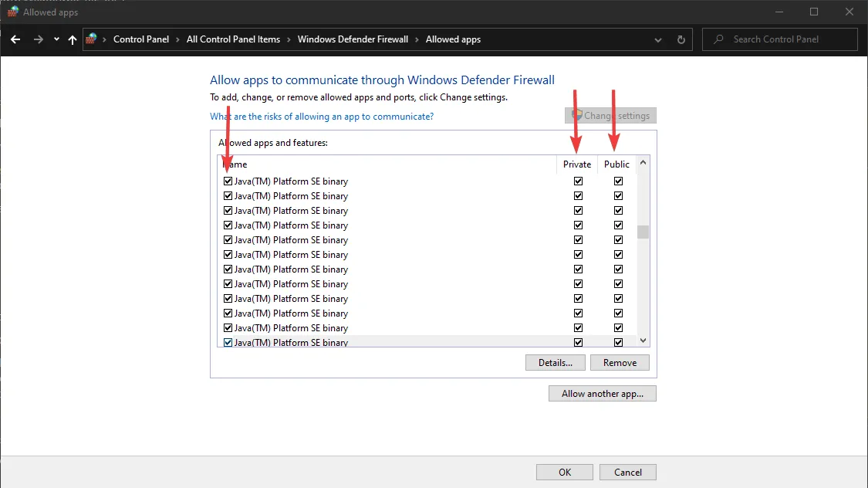
Task: Click the Allowed apps breadcrumb
Action: click(x=453, y=39)
